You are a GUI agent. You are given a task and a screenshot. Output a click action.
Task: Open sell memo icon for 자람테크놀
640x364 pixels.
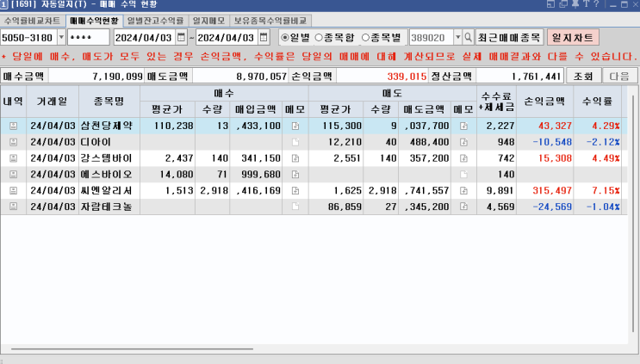point(463,207)
